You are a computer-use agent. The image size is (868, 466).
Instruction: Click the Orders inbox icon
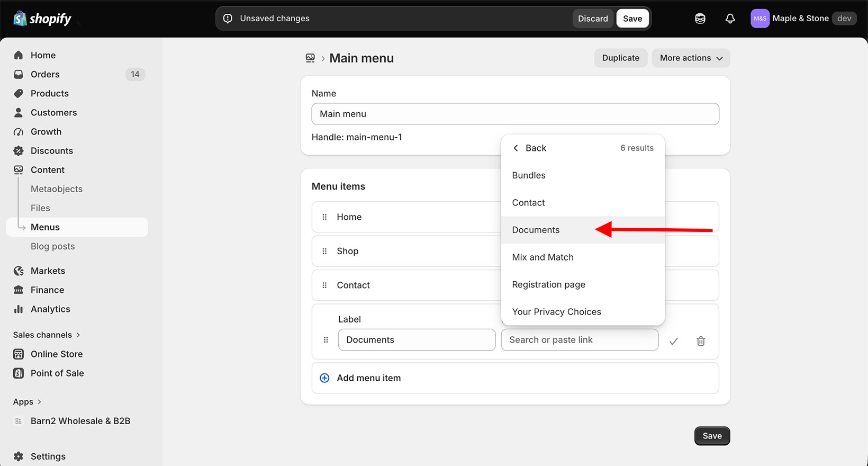19,74
